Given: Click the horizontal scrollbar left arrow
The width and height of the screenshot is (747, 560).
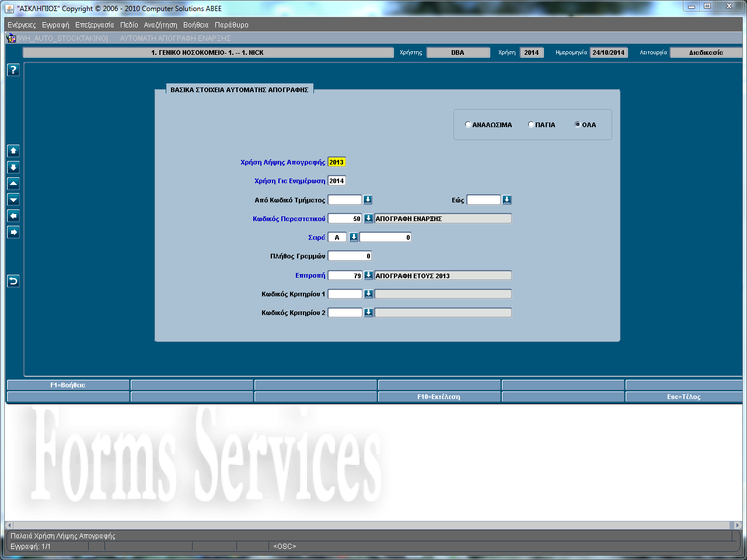Looking at the screenshot, I should point(9,525).
